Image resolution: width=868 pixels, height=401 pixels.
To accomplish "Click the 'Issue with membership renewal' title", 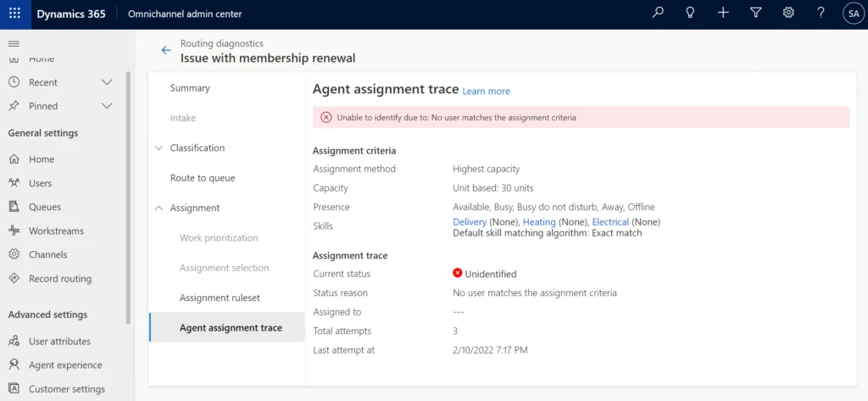I will coord(268,58).
